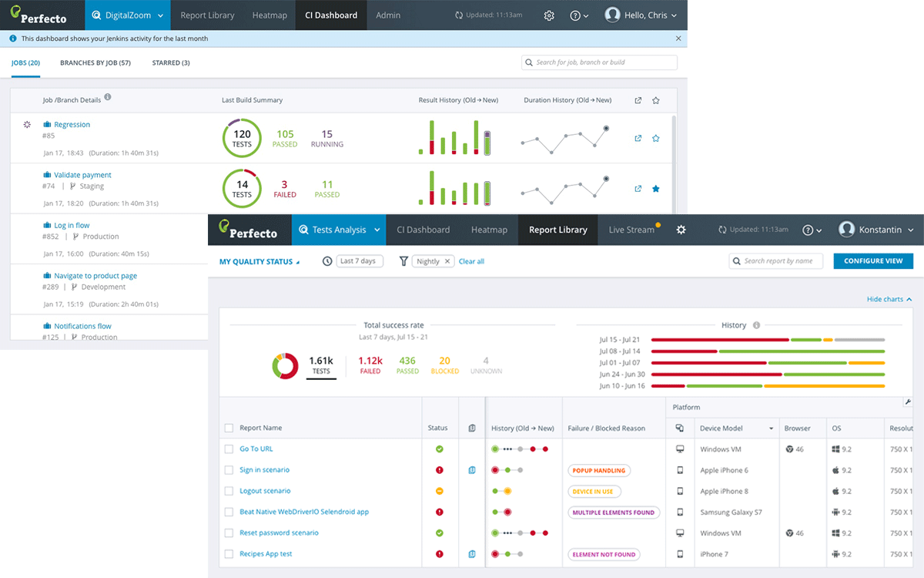The width and height of the screenshot is (924, 578).
Task: Open Regression job in external link
Action: [638, 139]
